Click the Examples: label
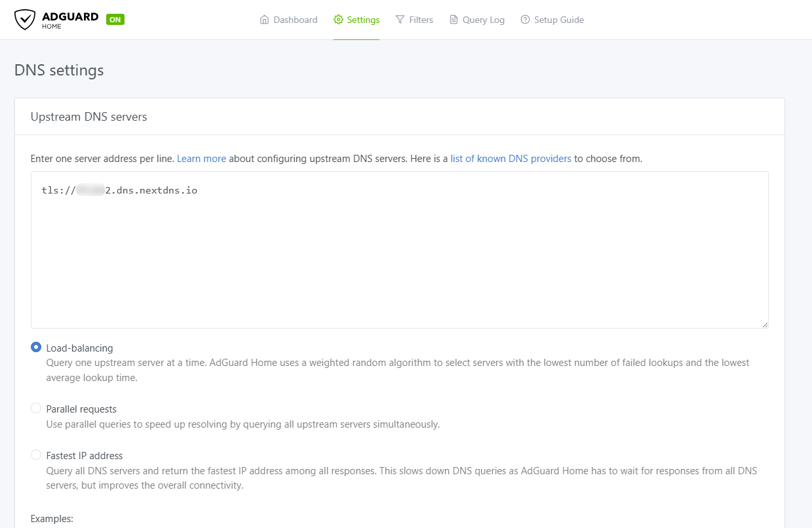Image resolution: width=812 pixels, height=528 pixels. coord(52,519)
